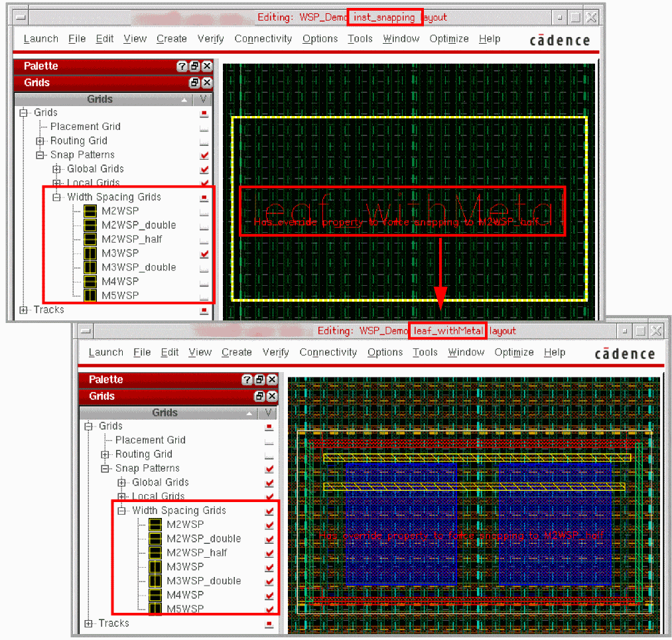Viewport: 672px width, 640px height.
Task: Undock Palette panel in inst_snapping window
Action: click(194, 66)
